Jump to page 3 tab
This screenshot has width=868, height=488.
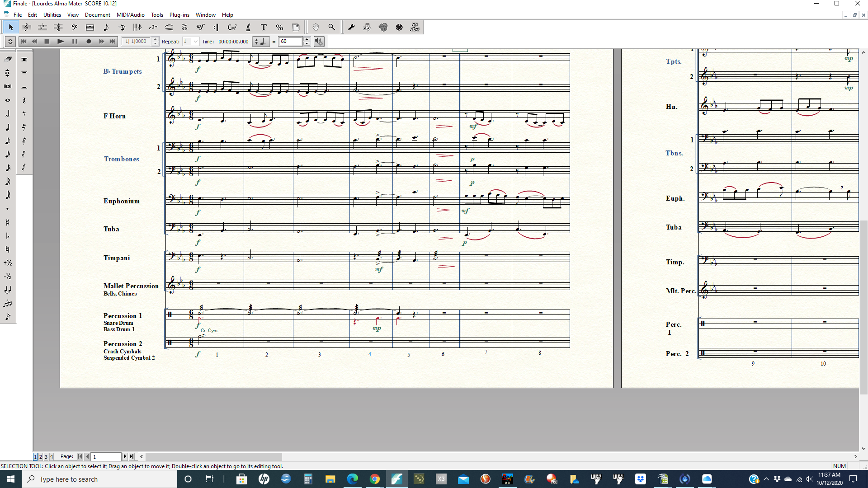(x=46, y=457)
